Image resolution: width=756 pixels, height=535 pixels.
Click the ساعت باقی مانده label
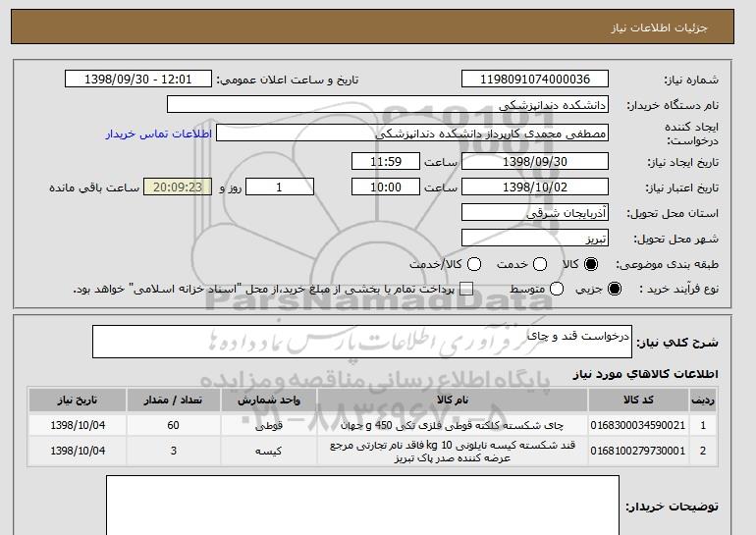pyautogui.click(x=94, y=187)
